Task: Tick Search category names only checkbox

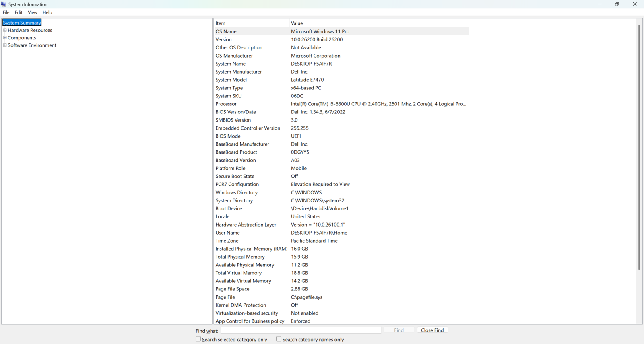Action: [279, 339]
